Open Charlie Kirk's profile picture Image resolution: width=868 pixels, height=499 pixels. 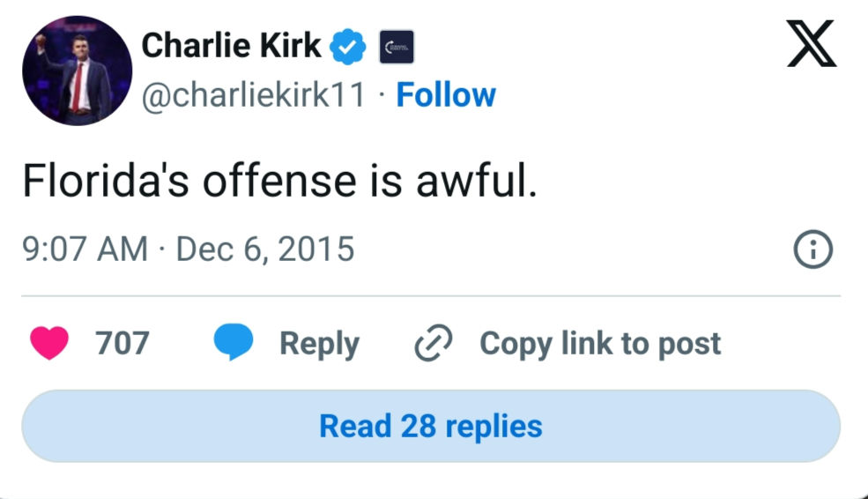[x=77, y=71]
